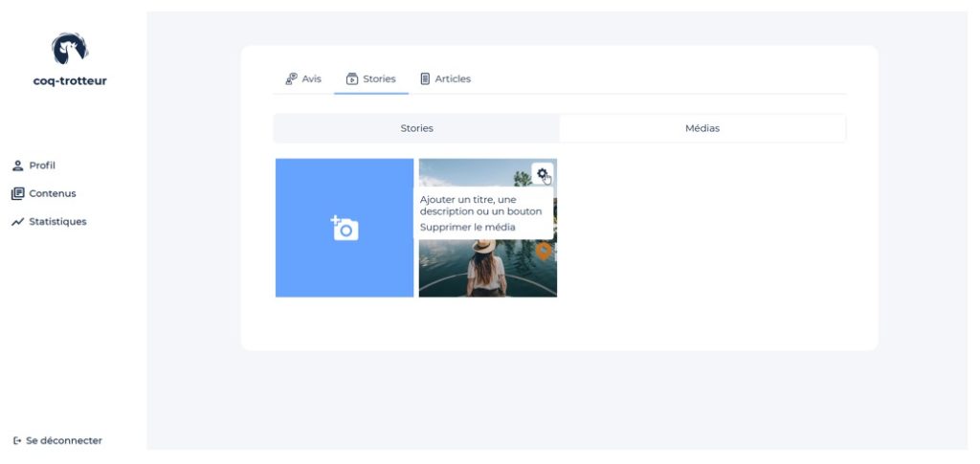
Task: Switch to the Avis tab
Action: coord(303,78)
